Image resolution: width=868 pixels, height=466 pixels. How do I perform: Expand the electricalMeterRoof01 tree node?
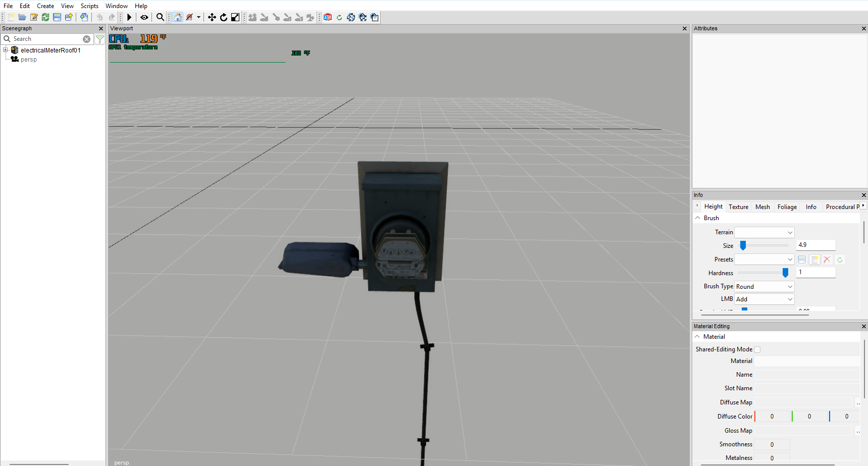point(6,50)
